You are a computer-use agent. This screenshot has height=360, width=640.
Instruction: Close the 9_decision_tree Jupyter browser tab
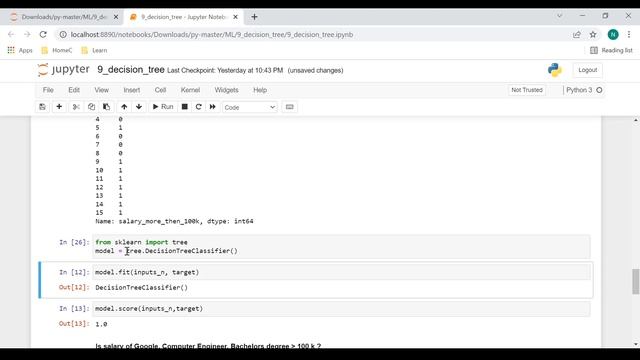pyautogui.click(x=235, y=17)
